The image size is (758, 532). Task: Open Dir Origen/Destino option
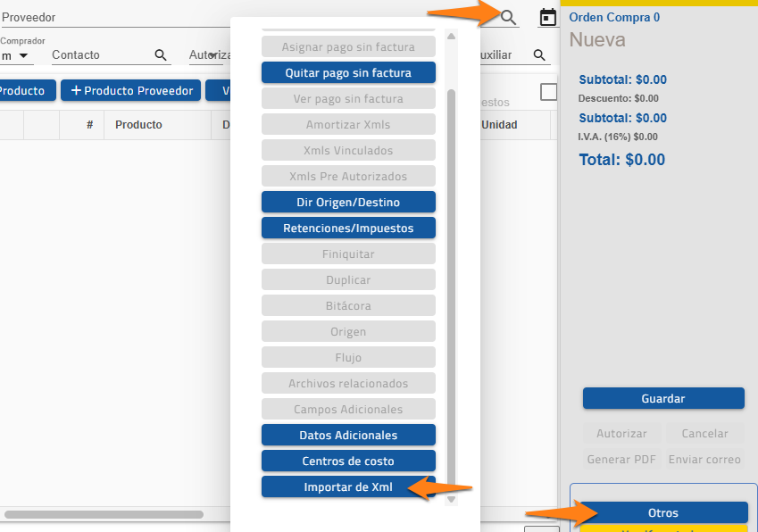348,202
